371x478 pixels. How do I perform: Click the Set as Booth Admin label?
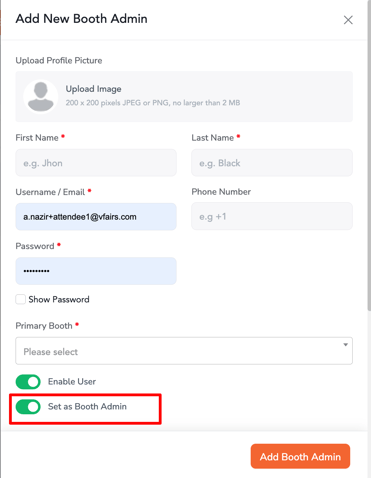[x=87, y=407]
